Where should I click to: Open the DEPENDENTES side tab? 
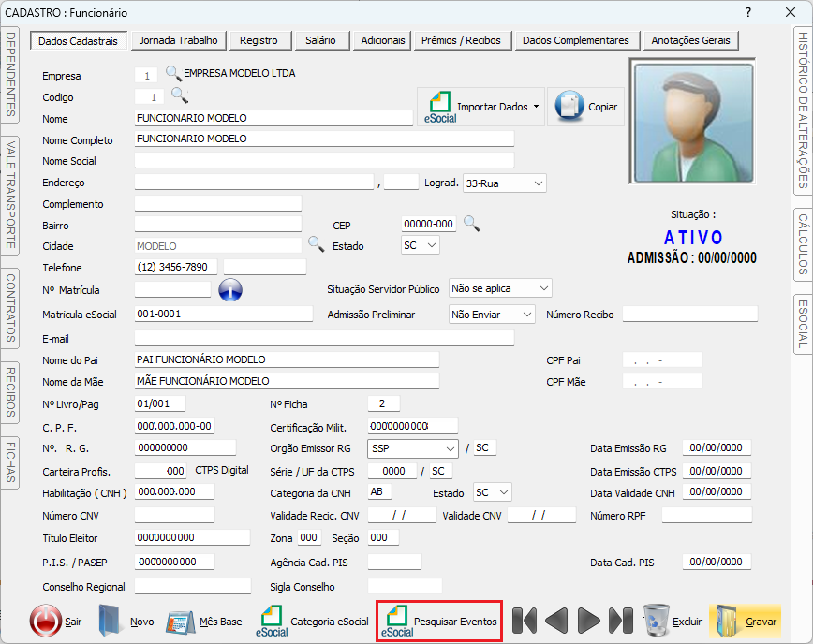tap(11, 75)
